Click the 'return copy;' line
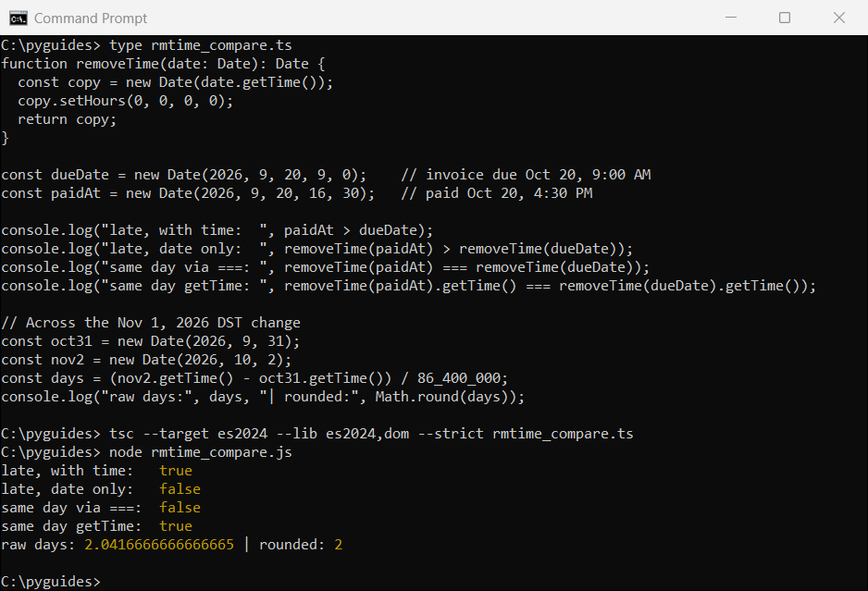 pos(67,119)
